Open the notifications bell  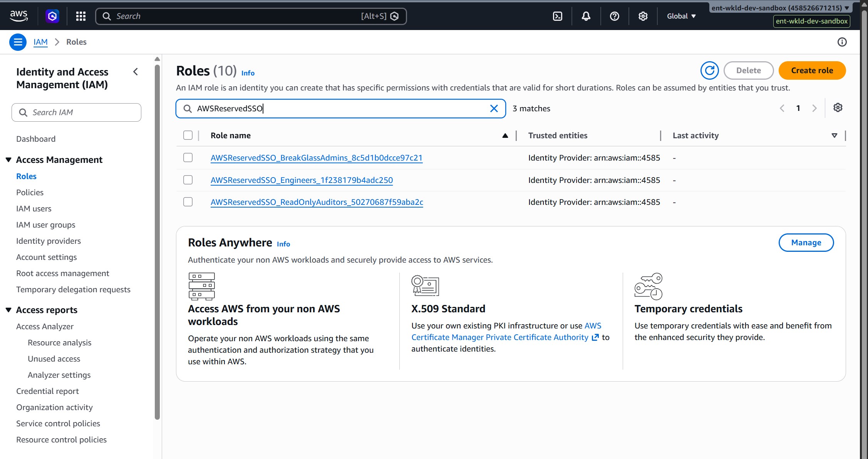coord(586,16)
